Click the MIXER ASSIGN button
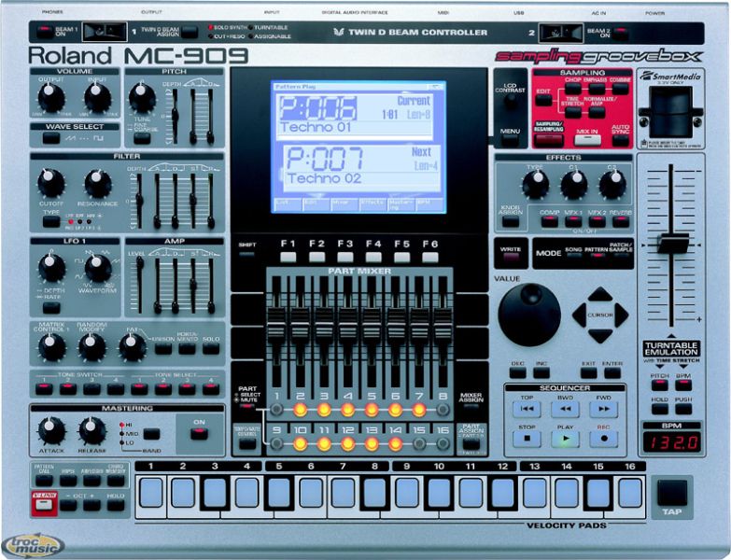The width and height of the screenshot is (731, 560). (x=471, y=407)
